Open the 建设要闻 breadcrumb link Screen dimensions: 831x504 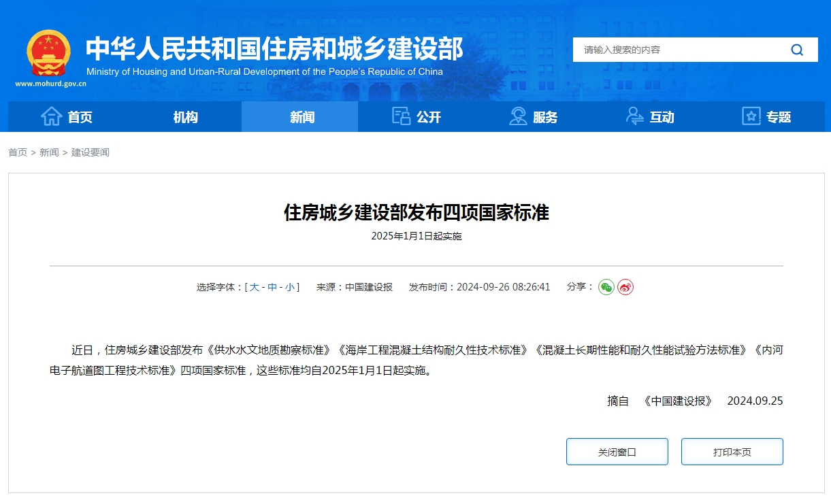point(89,152)
